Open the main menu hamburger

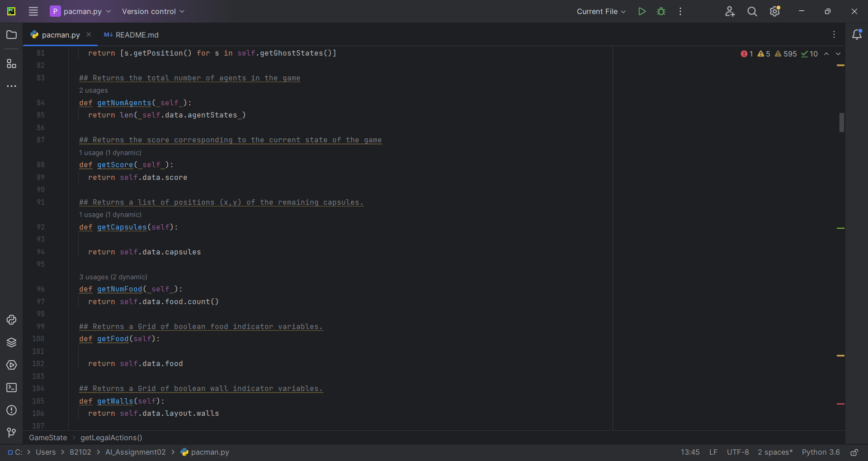(33, 11)
